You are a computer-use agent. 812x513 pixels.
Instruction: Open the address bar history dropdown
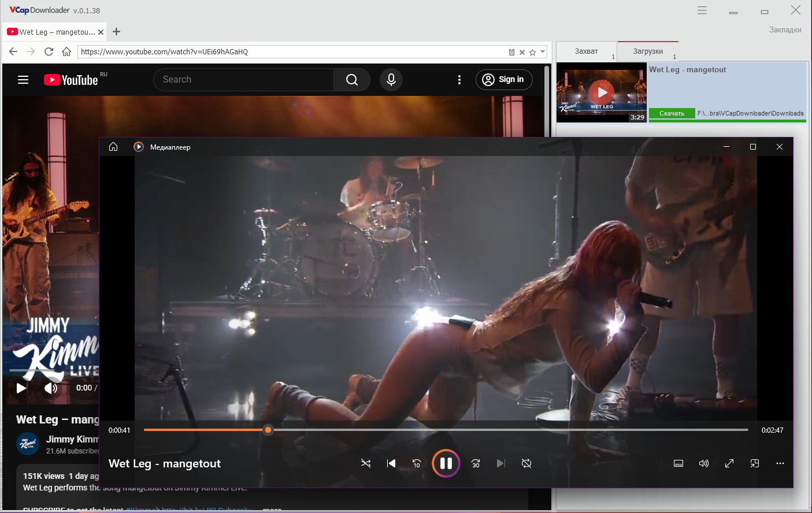543,51
